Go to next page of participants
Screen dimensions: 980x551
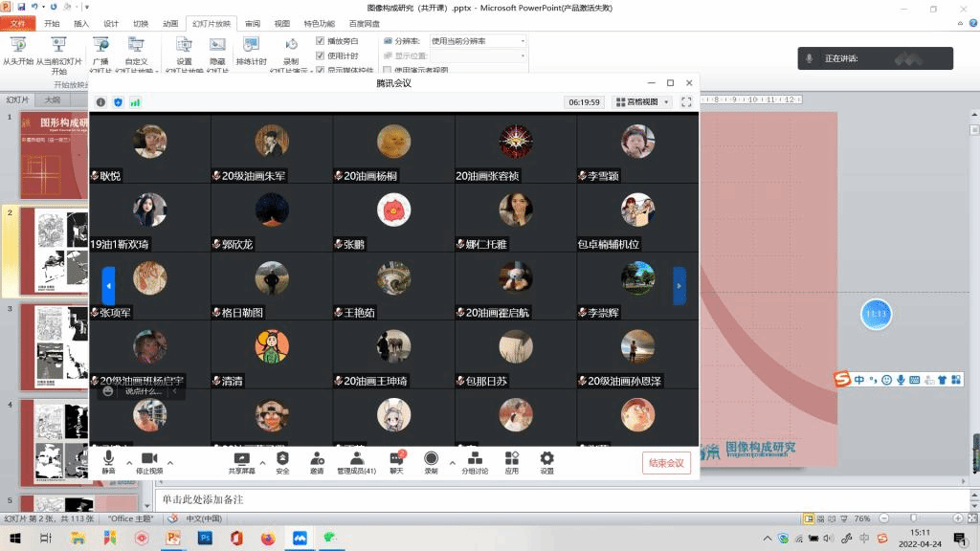tap(679, 285)
